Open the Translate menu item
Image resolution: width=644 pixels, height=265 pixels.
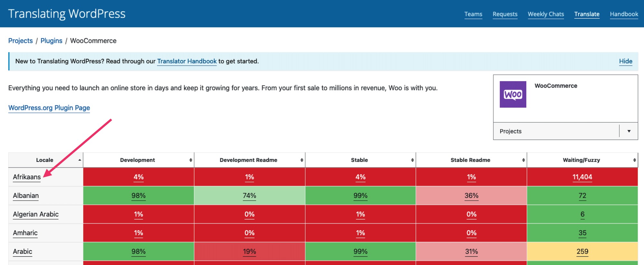[x=587, y=14]
